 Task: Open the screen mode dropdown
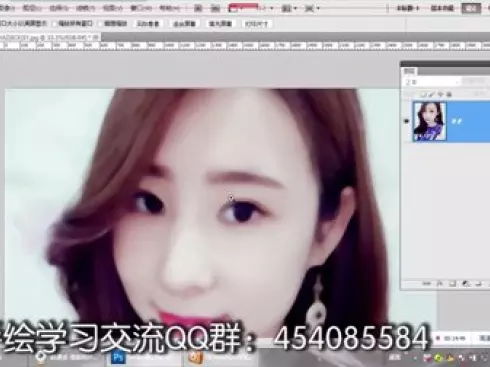pyautogui.click(x=312, y=8)
